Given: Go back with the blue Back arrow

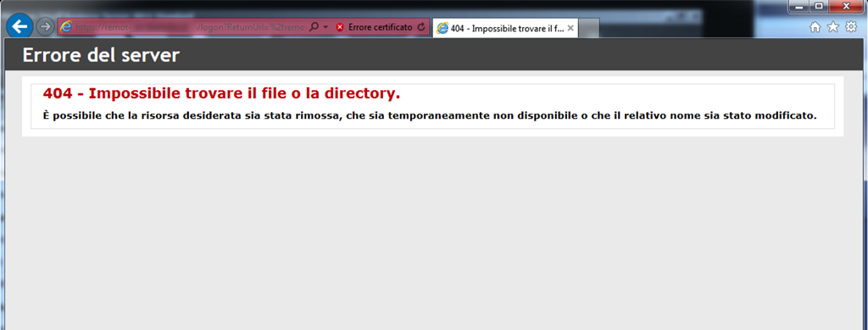Looking at the screenshot, I should tap(19, 26).
